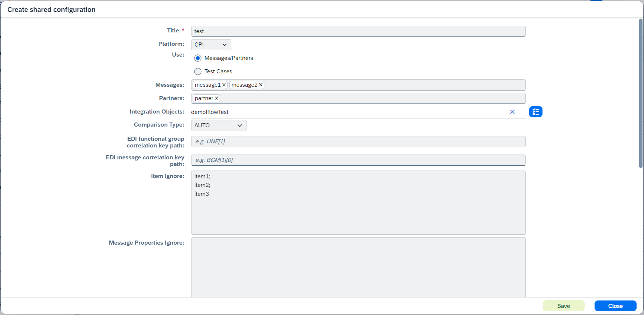This screenshot has height=315, width=644.
Task: Select the message2 token text
Action: point(244,85)
